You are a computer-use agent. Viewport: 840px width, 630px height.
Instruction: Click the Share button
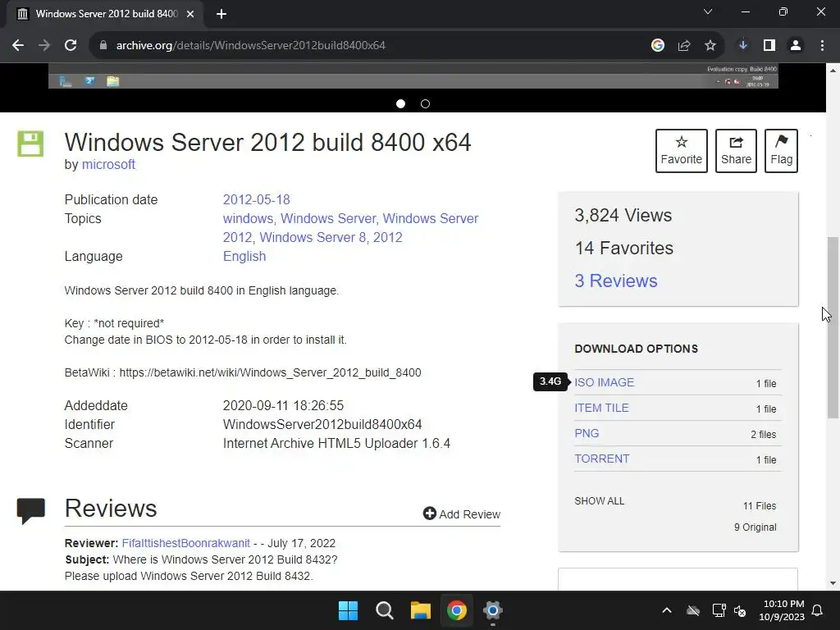(x=736, y=151)
